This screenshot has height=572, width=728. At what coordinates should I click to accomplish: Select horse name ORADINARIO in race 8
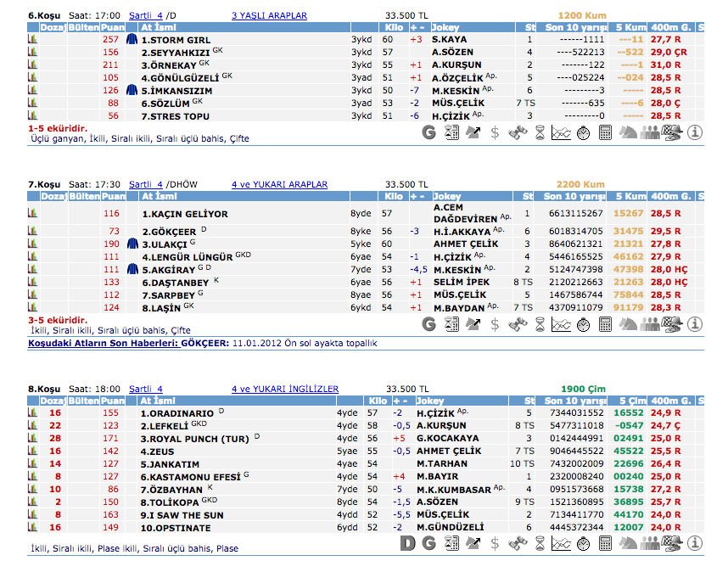pos(178,413)
